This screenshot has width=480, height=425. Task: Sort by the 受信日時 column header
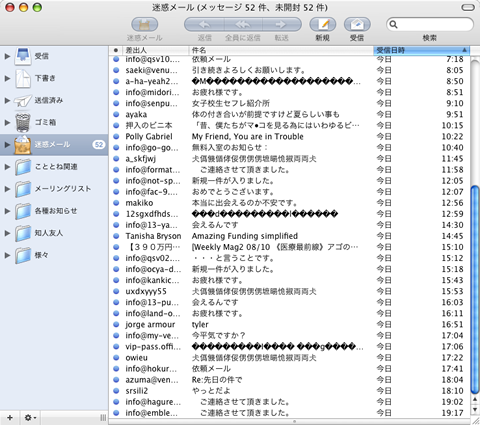click(x=421, y=50)
